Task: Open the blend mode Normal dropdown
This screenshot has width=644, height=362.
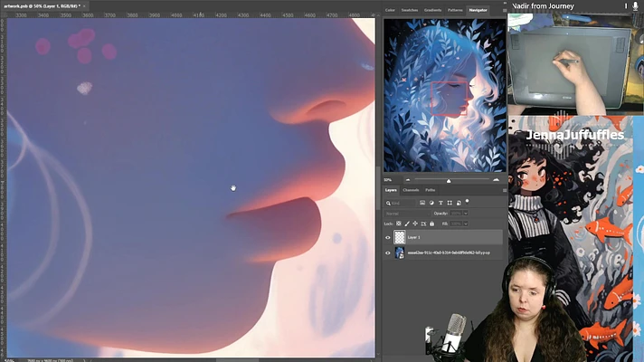Action: [x=407, y=214]
